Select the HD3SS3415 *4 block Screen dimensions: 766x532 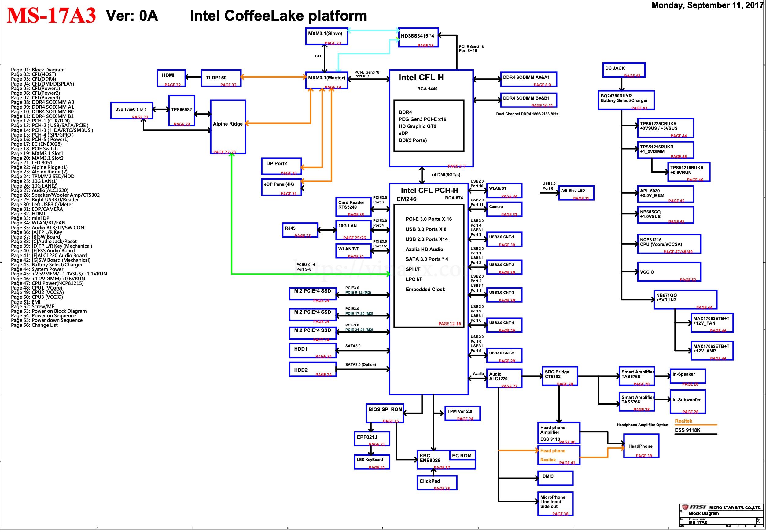pos(418,38)
